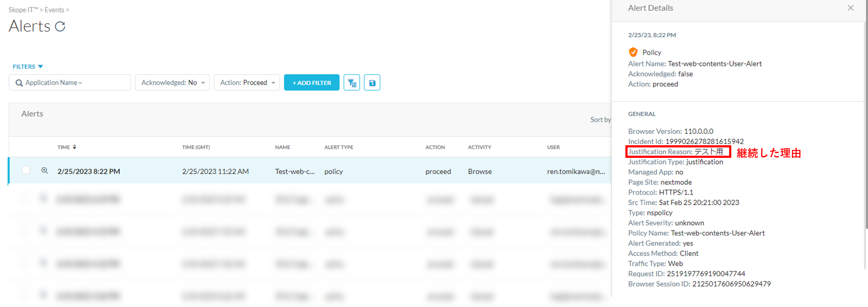
Task: Click the search icon in Application Name field
Action: (19, 83)
